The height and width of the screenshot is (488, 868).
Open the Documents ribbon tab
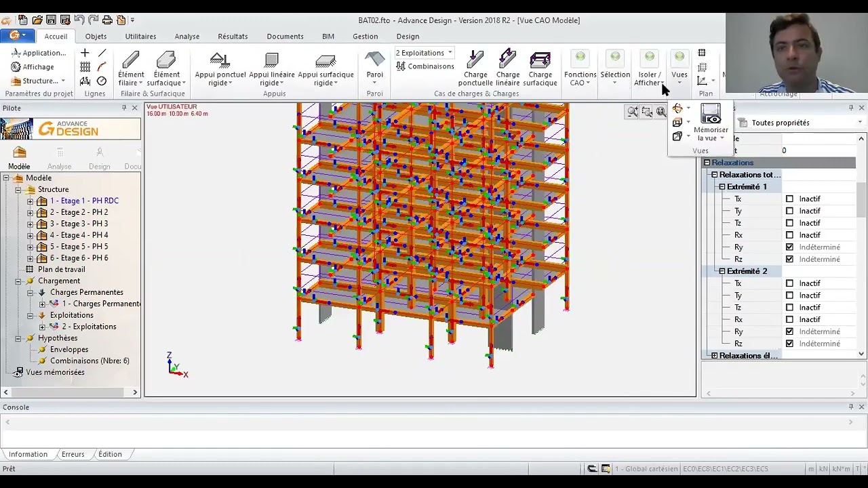(285, 36)
